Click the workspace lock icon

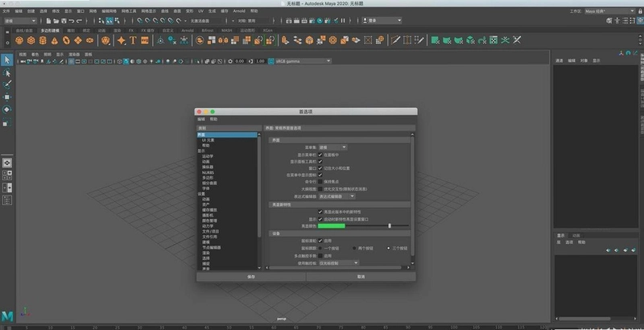(x=640, y=11)
